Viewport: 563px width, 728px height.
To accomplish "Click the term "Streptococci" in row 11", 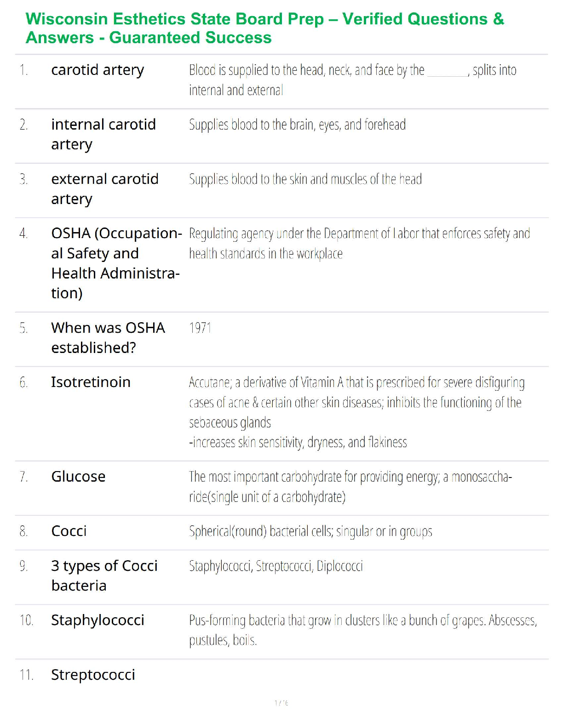I will [x=93, y=675].
